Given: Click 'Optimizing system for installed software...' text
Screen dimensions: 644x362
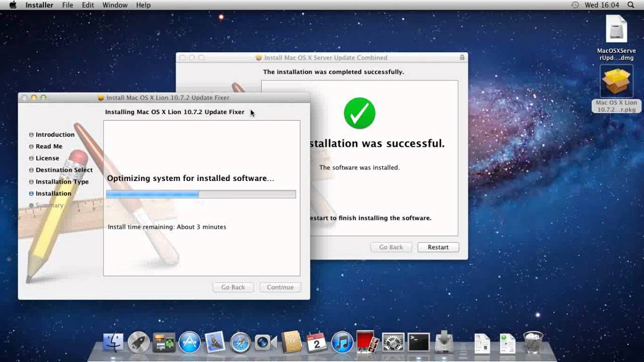Looking at the screenshot, I should (x=191, y=178).
